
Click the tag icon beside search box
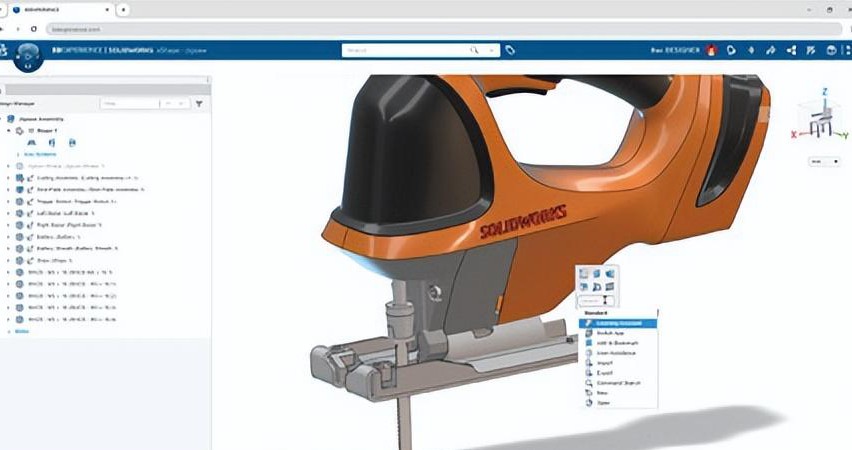(510, 50)
